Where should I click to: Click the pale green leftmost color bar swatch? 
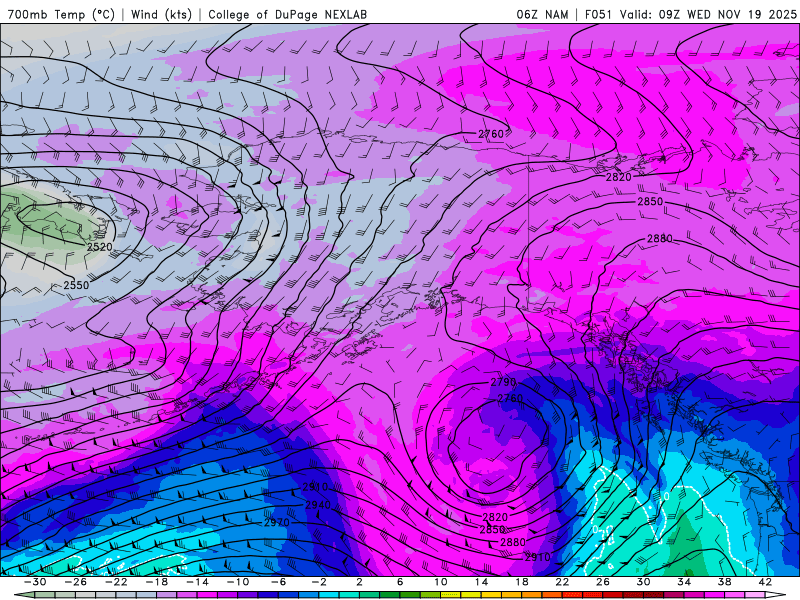(x=27, y=595)
